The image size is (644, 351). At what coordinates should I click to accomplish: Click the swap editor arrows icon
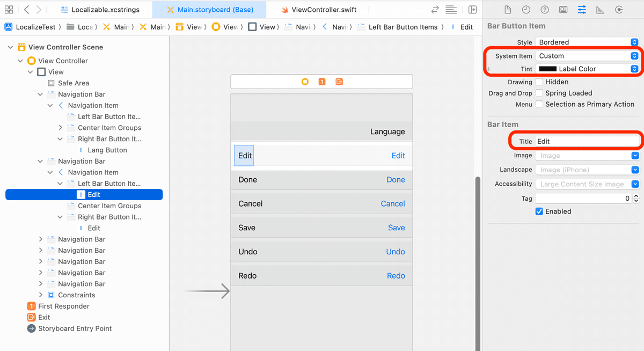point(435,10)
